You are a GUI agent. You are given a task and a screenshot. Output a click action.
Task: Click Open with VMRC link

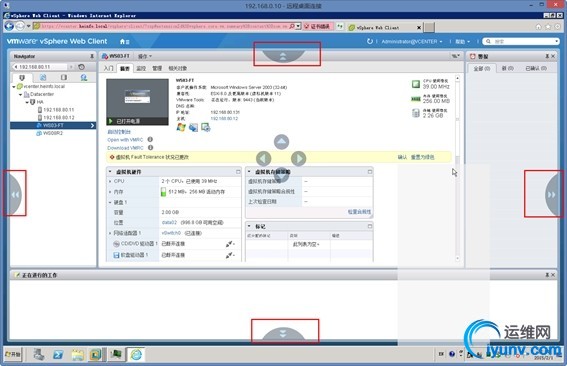(x=125, y=140)
